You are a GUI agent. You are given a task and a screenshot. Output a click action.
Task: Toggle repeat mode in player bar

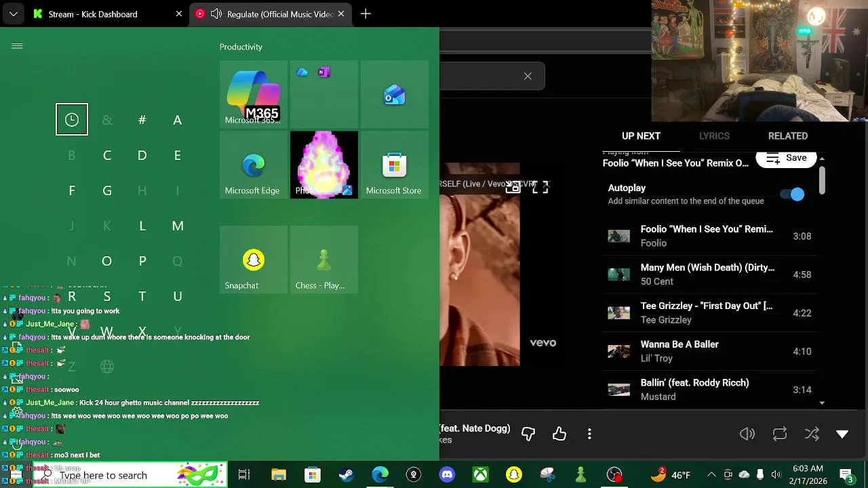780,434
